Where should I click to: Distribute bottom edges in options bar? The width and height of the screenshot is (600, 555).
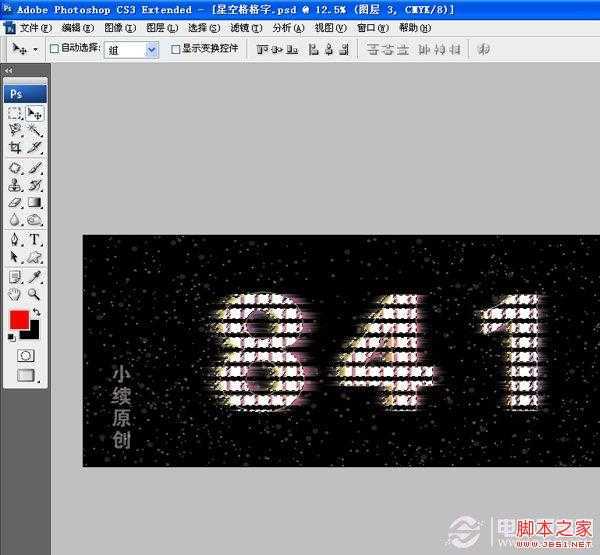coord(403,49)
